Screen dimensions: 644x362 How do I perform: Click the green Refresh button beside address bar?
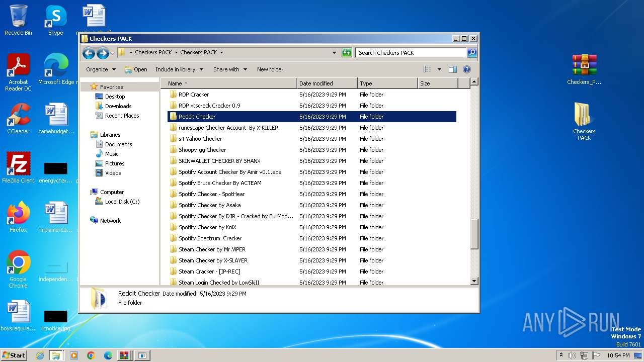(x=347, y=53)
